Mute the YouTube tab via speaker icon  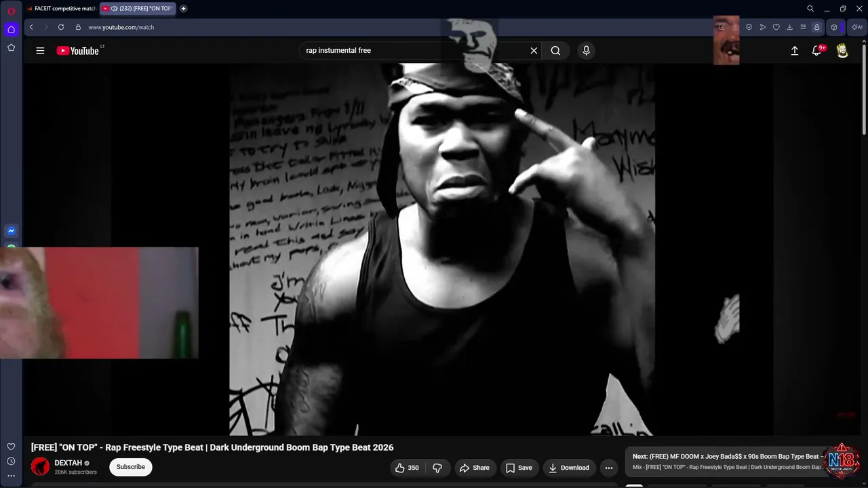(x=114, y=9)
